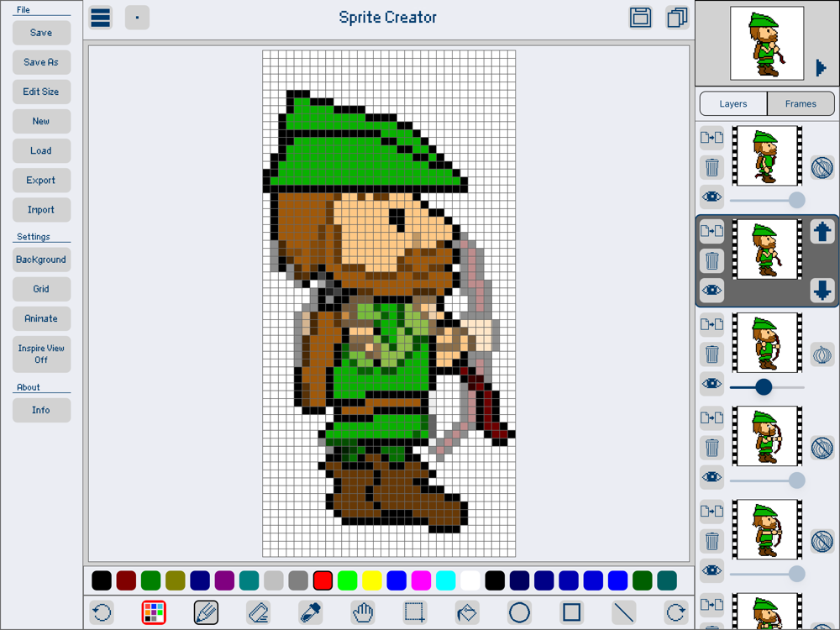Switch to the Layers tab
The image size is (840, 630).
pos(733,104)
